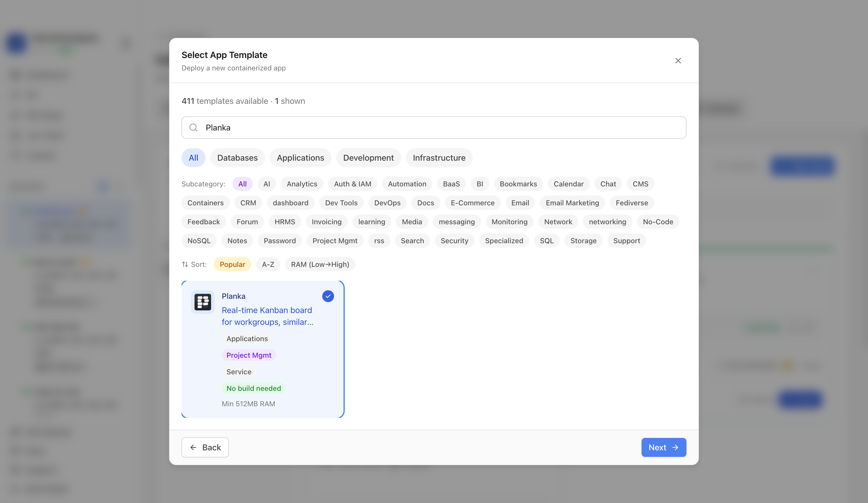
Task: Filter by AI subcategory
Action: click(x=267, y=184)
